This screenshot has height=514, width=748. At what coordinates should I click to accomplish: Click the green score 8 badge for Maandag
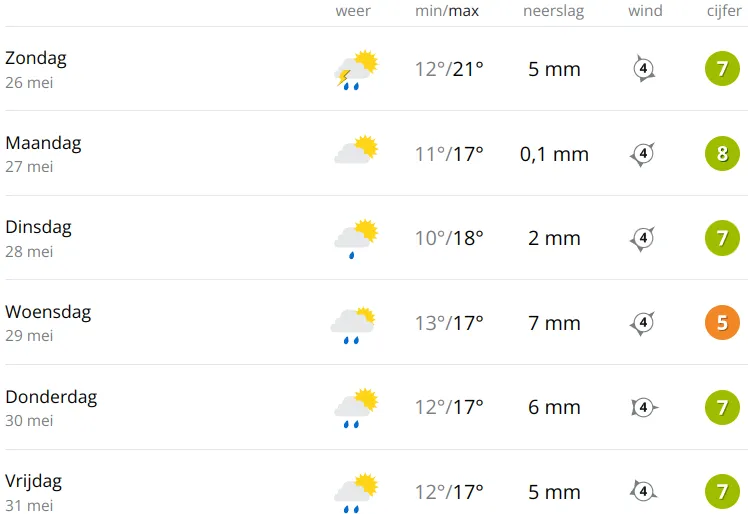[x=722, y=154]
